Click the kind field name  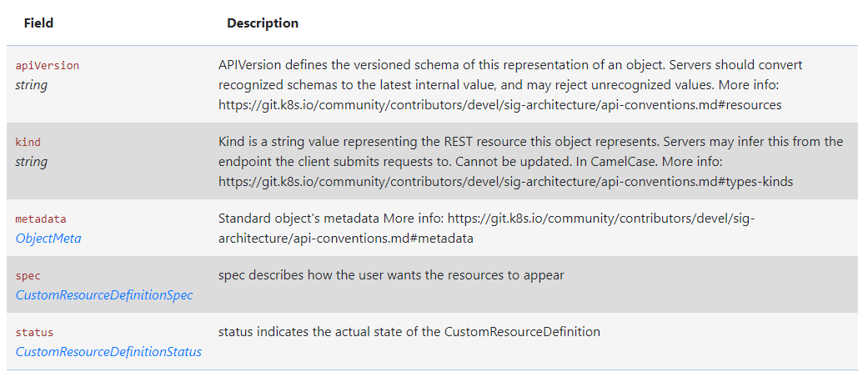click(x=28, y=143)
